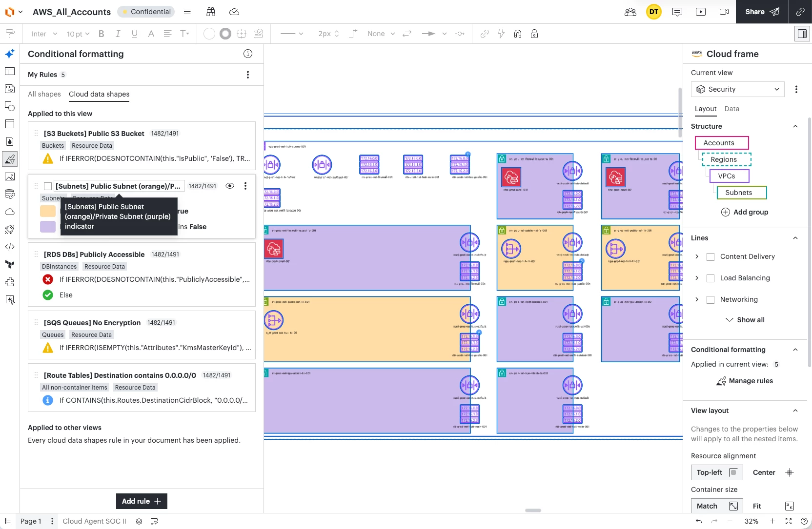Open the shapes library in left sidebar
Image resolution: width=812 pixels, height=529 pixels.
click(x=10, y=106)
